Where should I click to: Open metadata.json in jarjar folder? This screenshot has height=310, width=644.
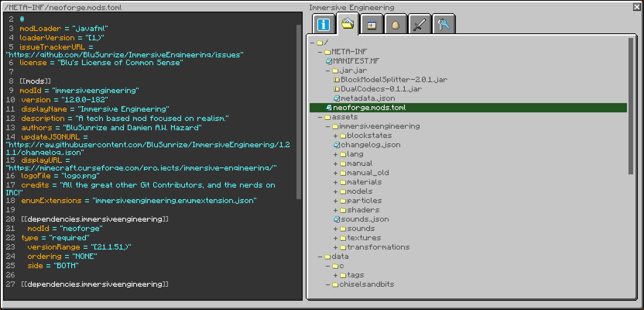coord(367,98)
